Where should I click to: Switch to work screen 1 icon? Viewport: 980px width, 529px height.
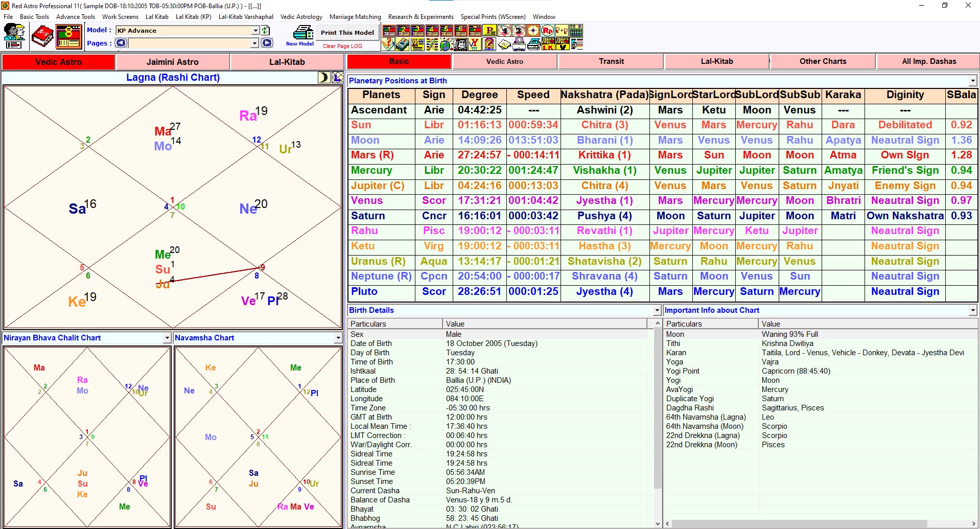[389, 31]
